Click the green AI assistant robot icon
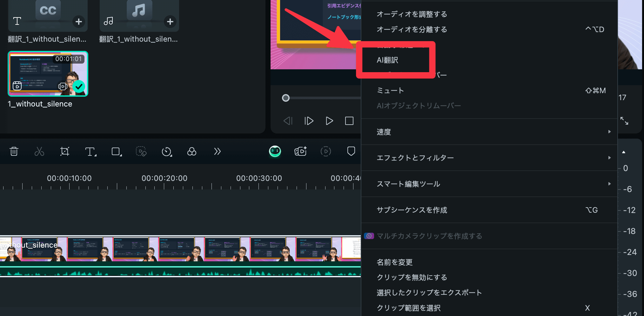Image resolution: width=644 pixels, height=316 pixels. (x=275, y=151)
